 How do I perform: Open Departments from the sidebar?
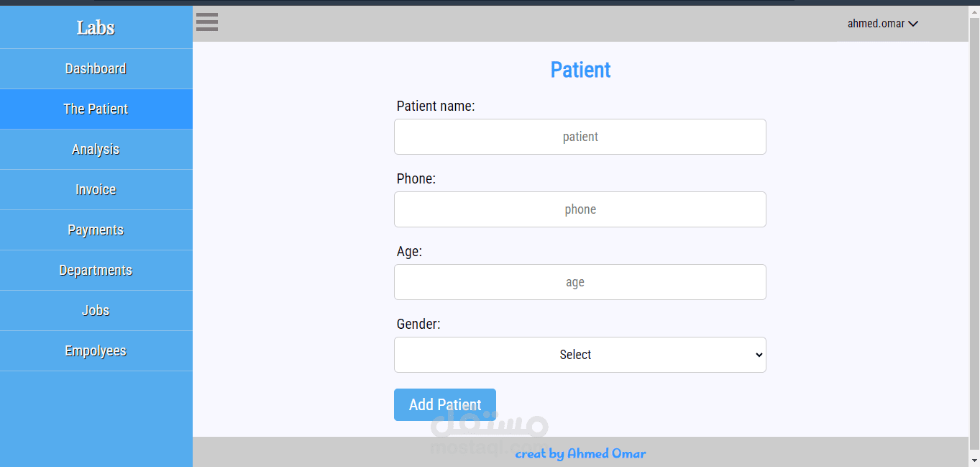pos(96,271)
